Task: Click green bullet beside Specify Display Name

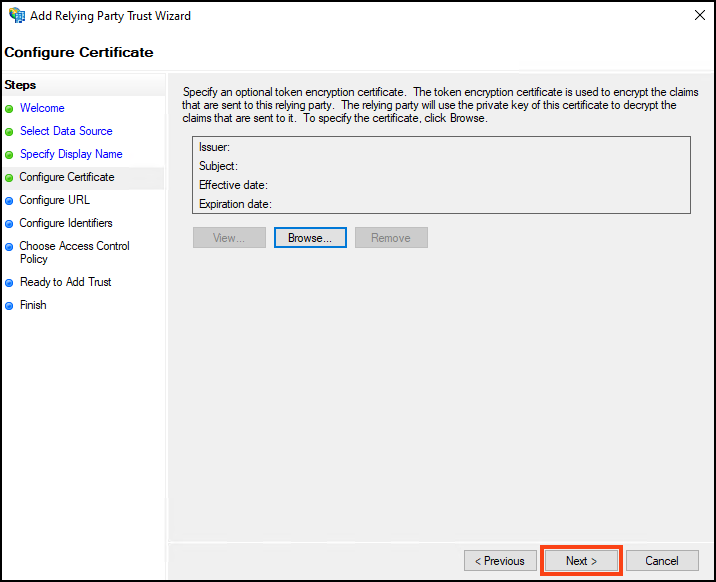Action: [9, 155]
